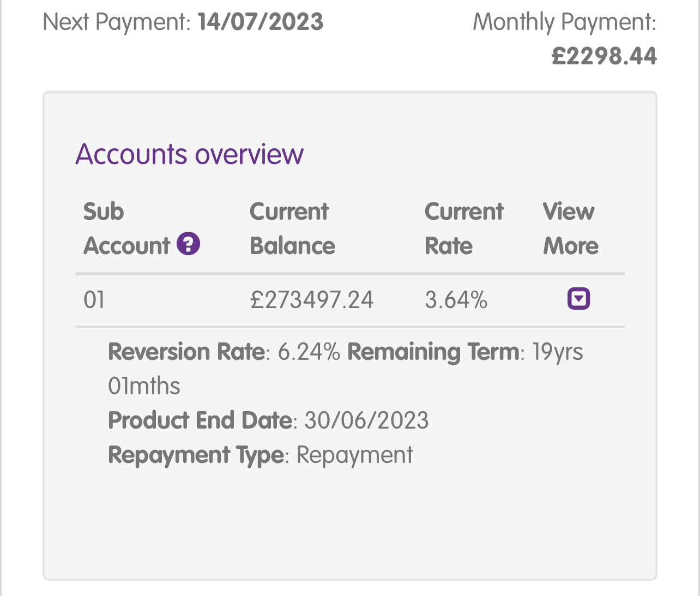
Task: Select the Sub Account column header
Action: click(x=126, y=228)
